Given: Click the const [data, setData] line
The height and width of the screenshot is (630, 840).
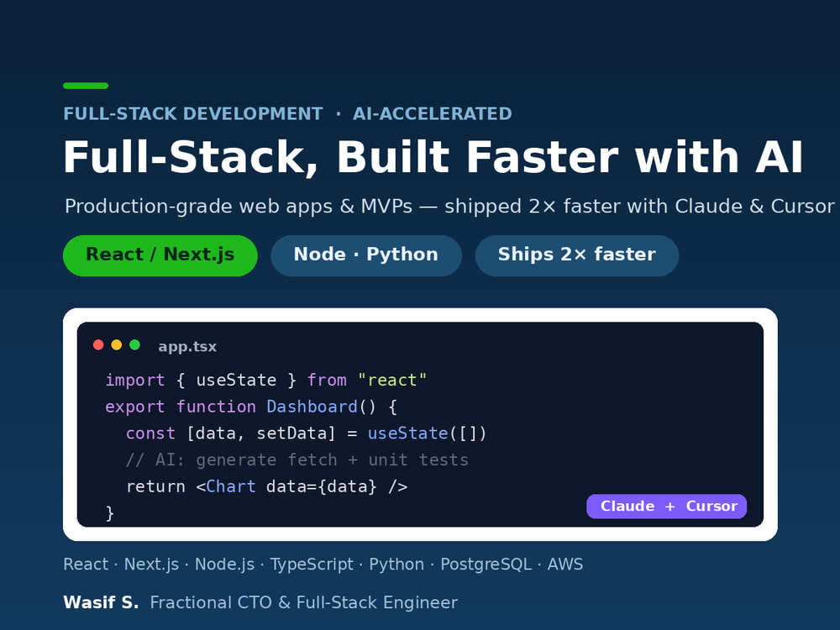Looking at the screenshot, I should pyautogui.click(x=306, y=433).
